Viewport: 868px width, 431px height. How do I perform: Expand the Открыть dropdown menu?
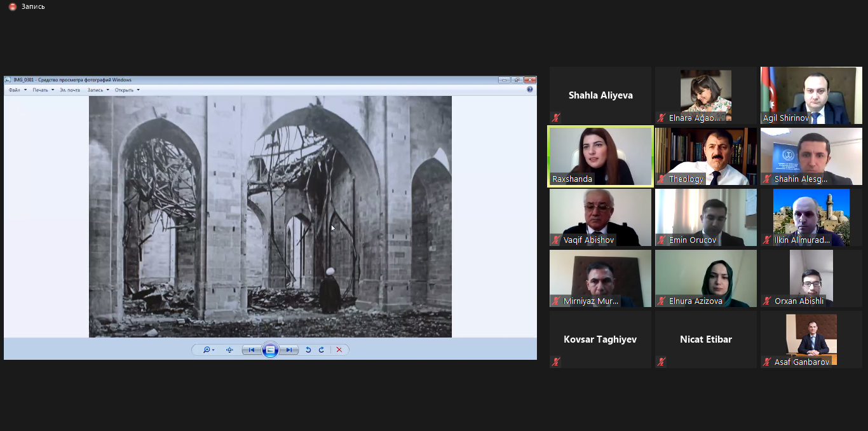127,90
